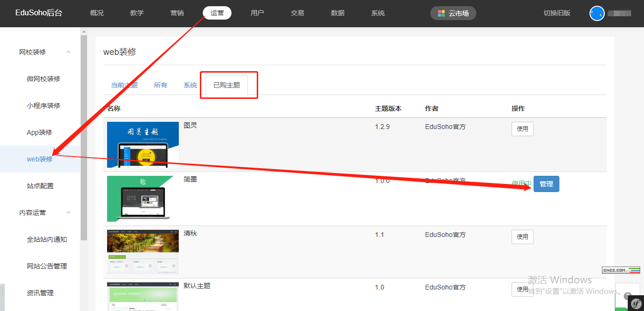Select the 系统 tab in web装修

click(x=190, y=85)
